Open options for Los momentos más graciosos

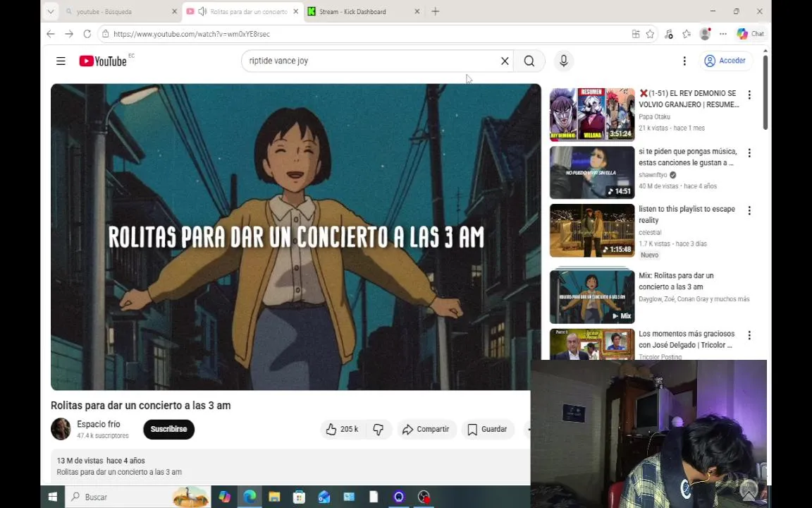coord(749,335)
